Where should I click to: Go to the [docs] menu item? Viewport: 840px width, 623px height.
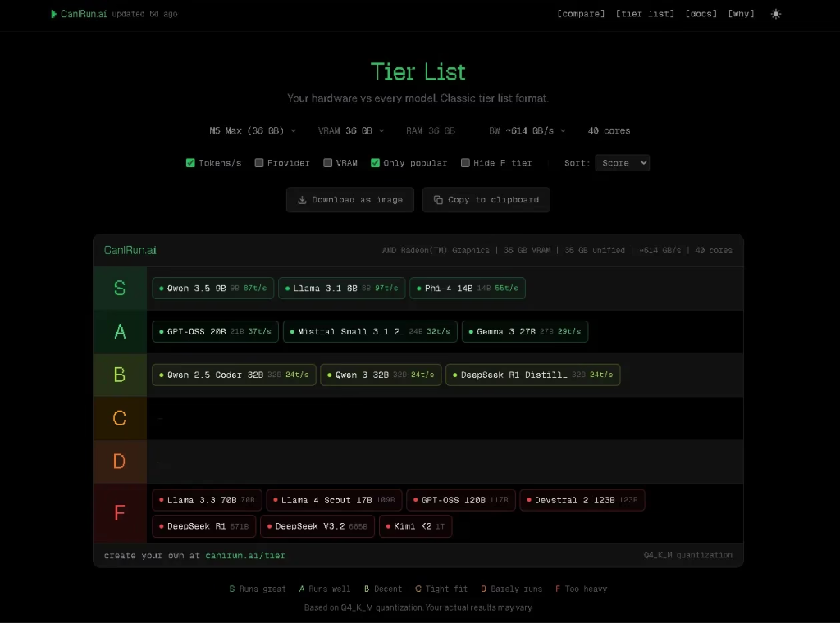click(701, 14)
